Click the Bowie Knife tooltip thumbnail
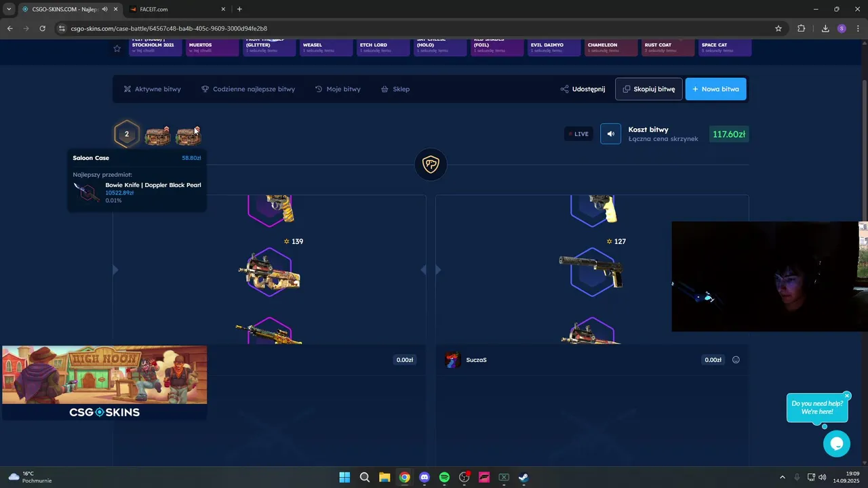Screen dimensions: 868x488 [x=87, y=192]
